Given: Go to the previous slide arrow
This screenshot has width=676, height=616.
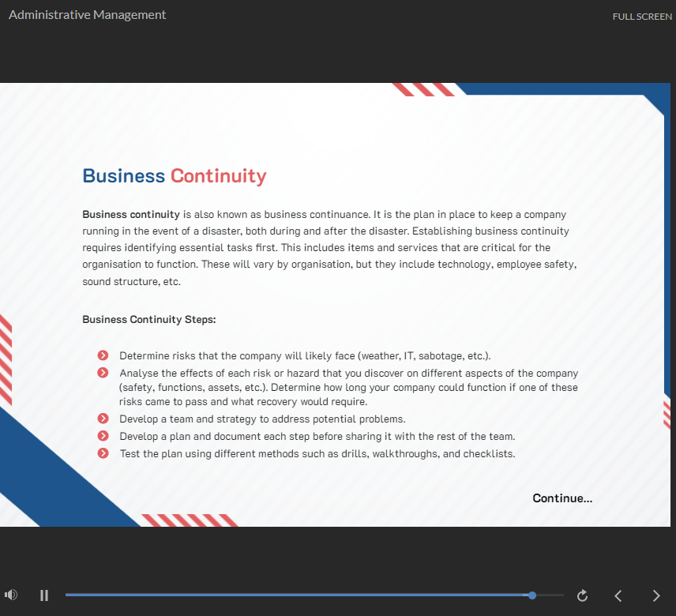Looking at the screenshot, I should coord(618,595).
